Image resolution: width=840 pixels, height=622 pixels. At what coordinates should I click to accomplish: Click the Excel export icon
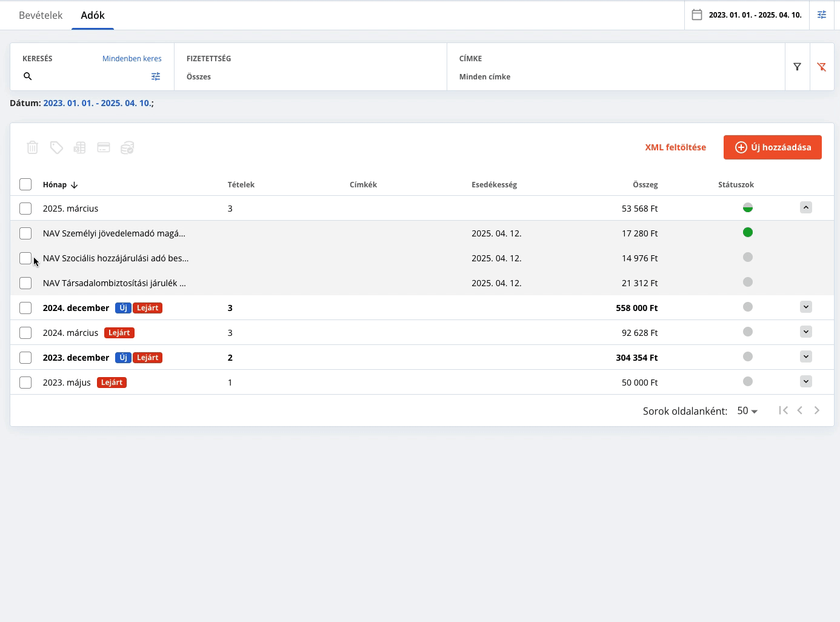79,147
